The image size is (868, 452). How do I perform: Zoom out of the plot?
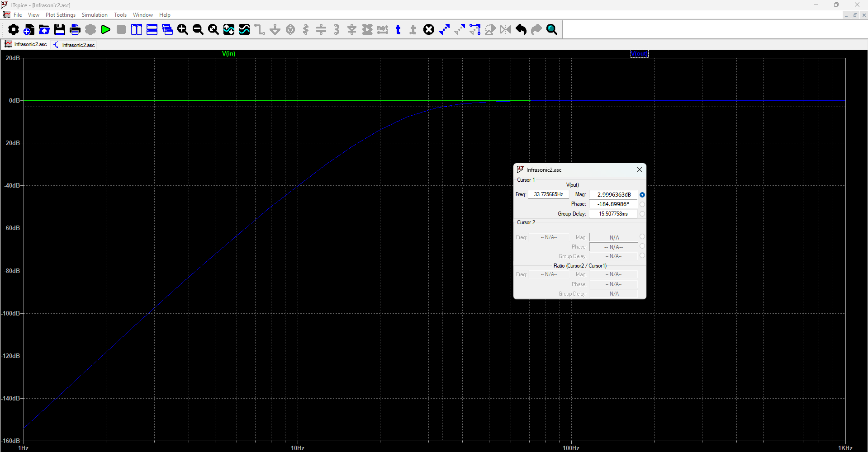[x=198, y=29]
